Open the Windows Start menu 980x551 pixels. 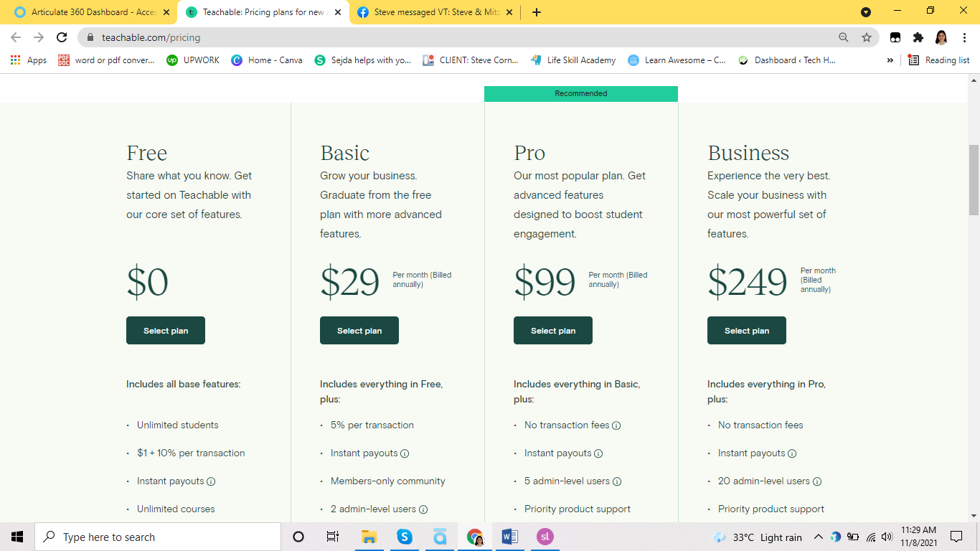pos(17,537)
